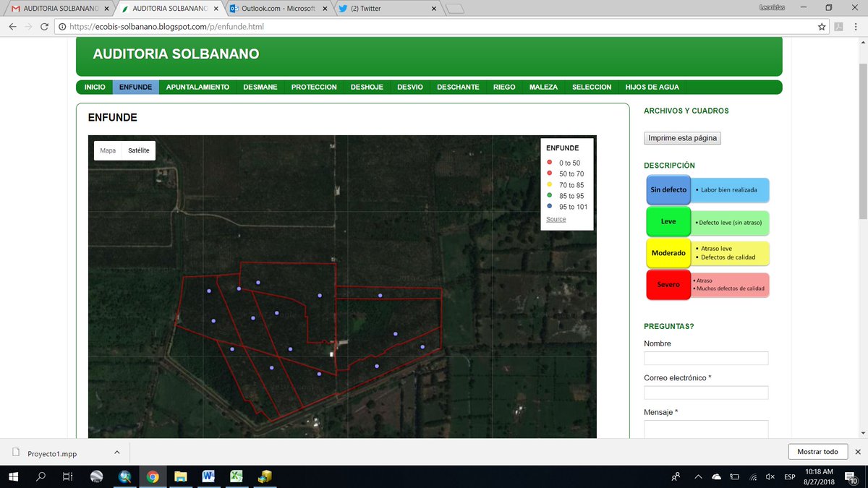
Task: Reload the current page
Action: tap(45, 26)
